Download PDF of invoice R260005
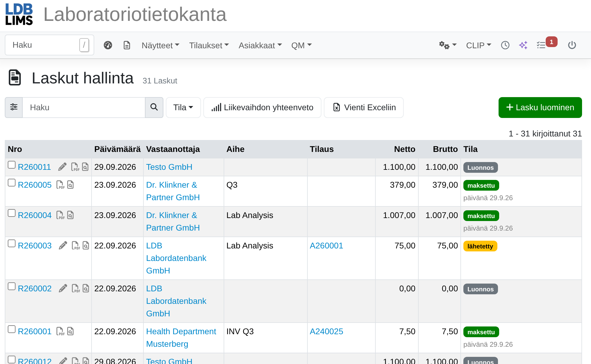 click(60, 185)
